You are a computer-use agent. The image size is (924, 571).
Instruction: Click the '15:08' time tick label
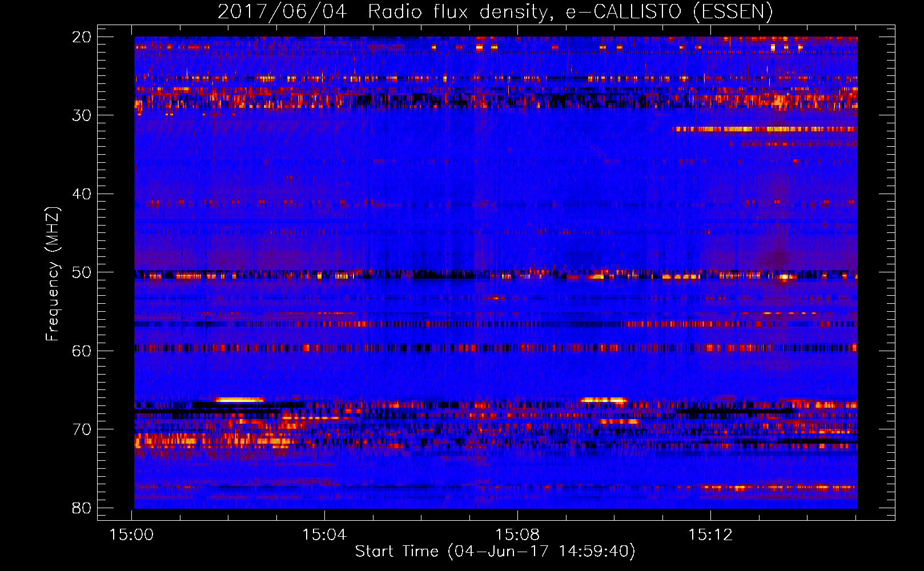click(517, 534)
